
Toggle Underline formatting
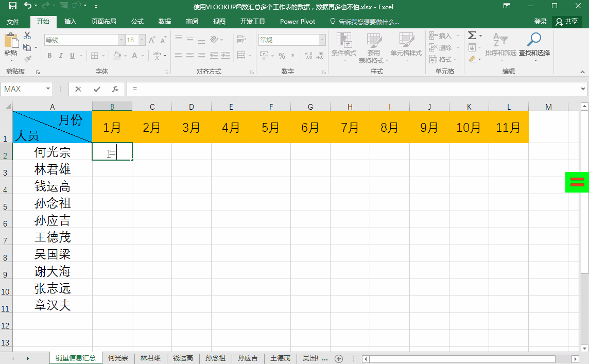click(x=72, y=56)
